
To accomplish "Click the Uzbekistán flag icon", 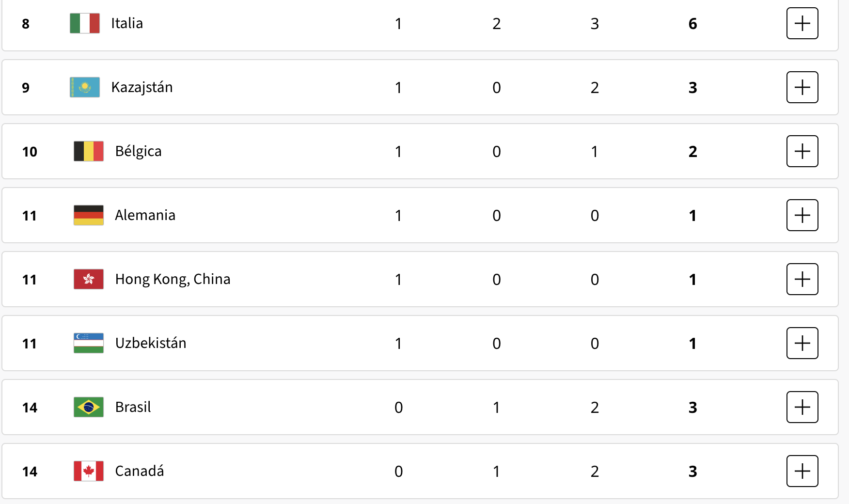I will [x=89, y=343].
